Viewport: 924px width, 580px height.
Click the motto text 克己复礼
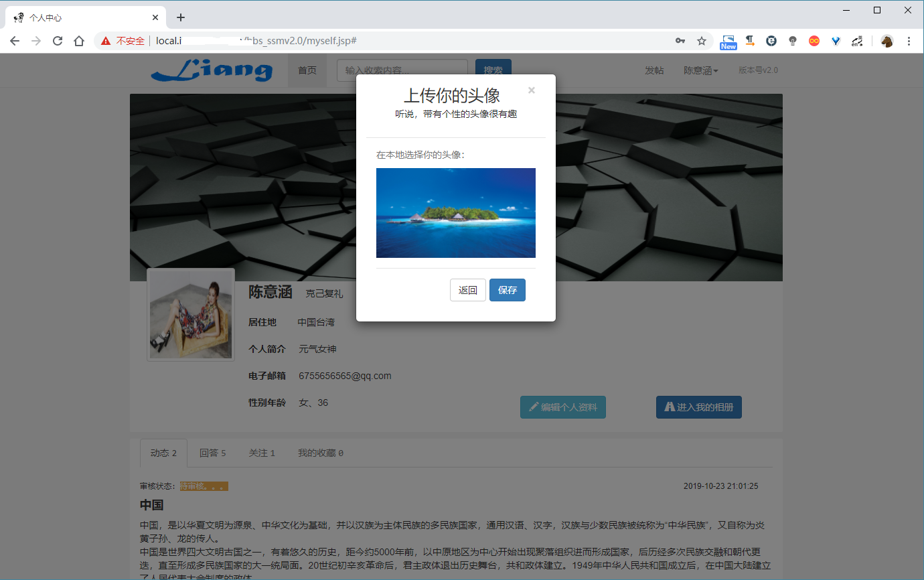click(325, 293)
